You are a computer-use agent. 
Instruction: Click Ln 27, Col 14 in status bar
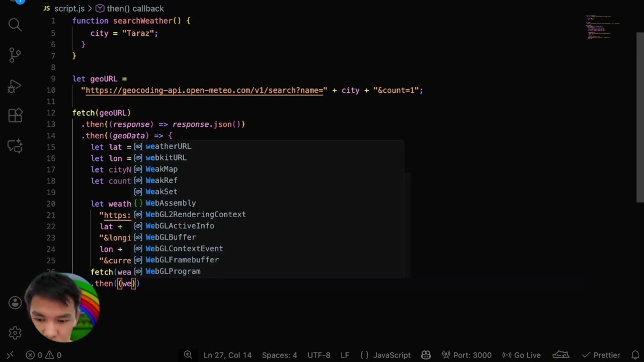pos(227,355)
